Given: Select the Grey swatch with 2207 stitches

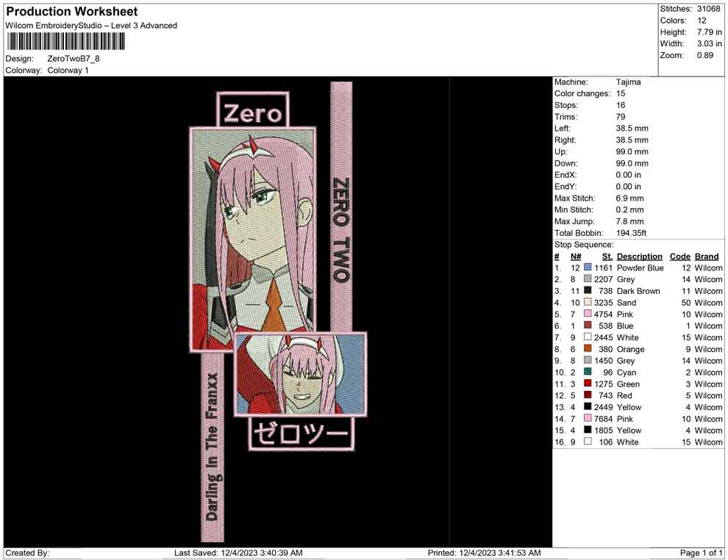Looking at the screenshot, I should coord(588,279).
